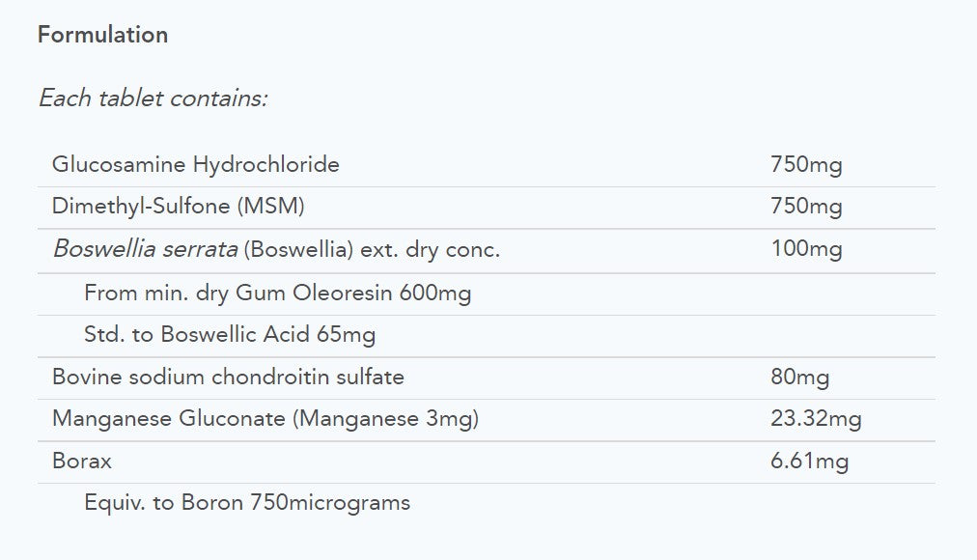
Task: Select the 'Each tablet contains:' italic text
Action: 153,98
